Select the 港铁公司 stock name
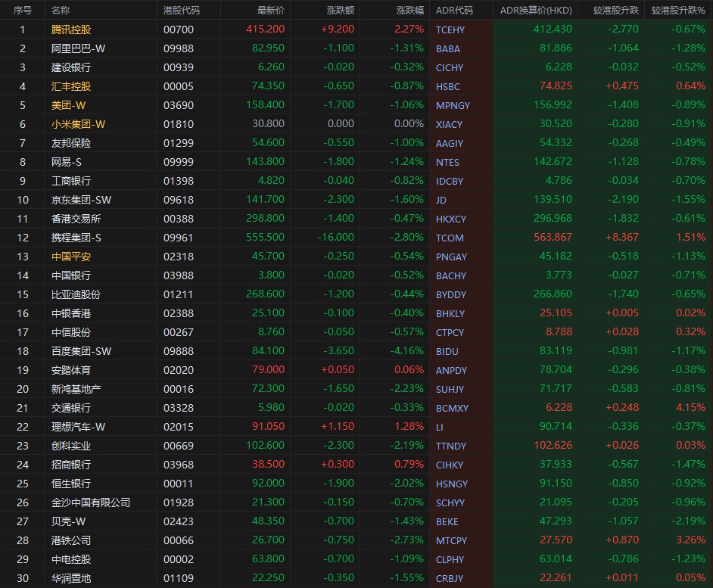 click(x=71, y=541)
